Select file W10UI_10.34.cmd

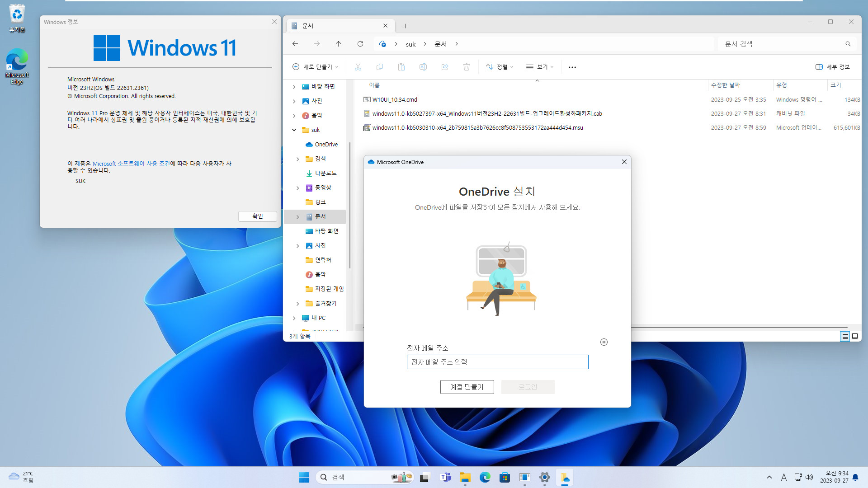pyautogui.click(x=395, y=100)
